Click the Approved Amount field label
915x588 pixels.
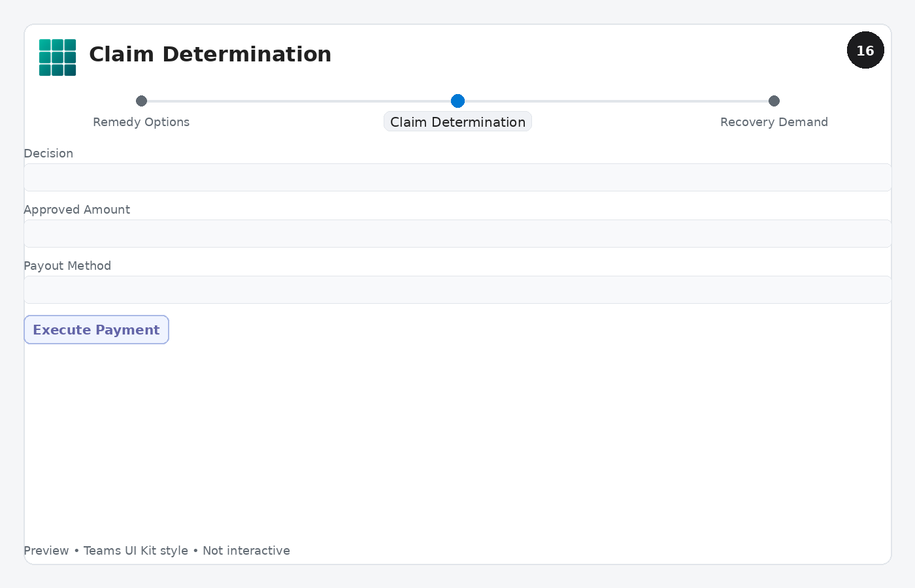pos(76,210)
